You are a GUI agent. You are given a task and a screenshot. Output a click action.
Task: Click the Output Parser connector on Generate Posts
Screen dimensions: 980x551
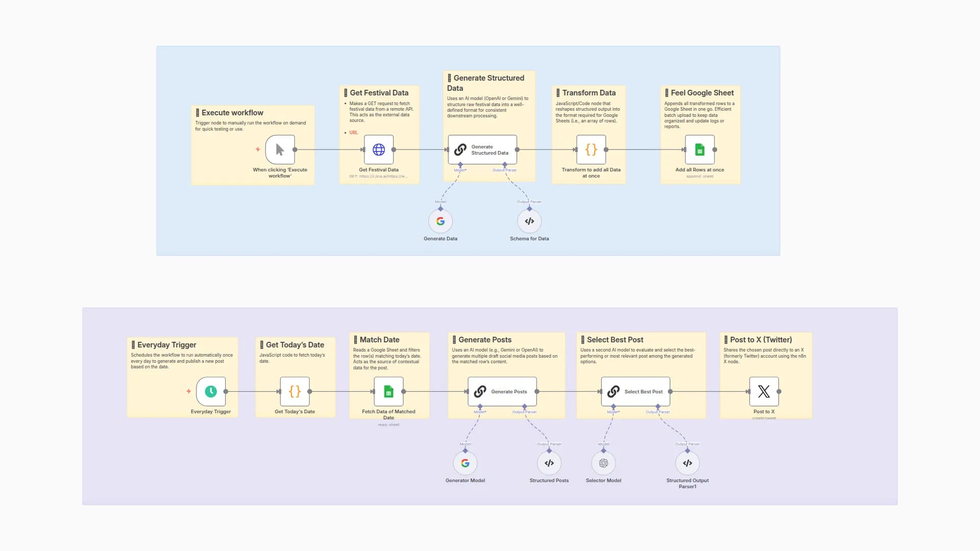coord(524,407)
